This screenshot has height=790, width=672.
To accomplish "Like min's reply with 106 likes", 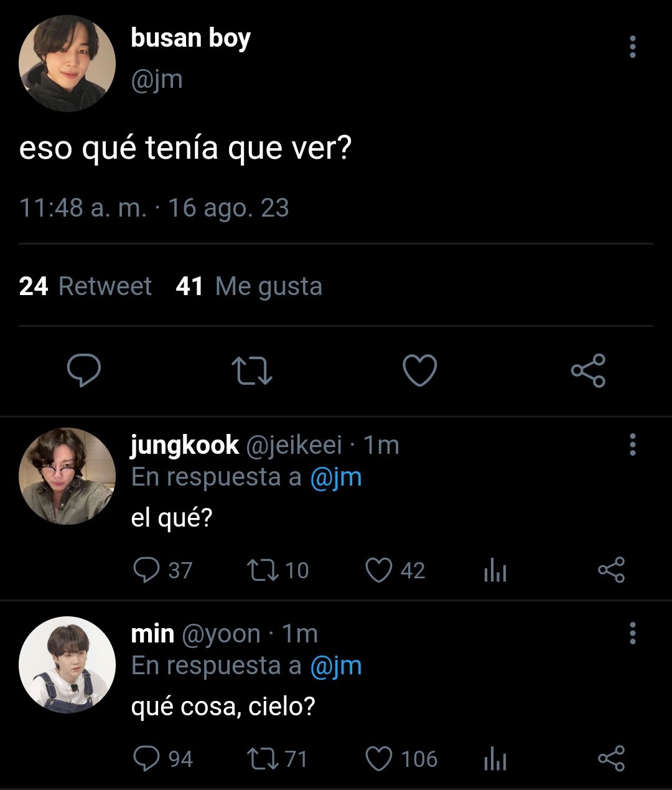I will pyautogui.click(x=401, y=759).
